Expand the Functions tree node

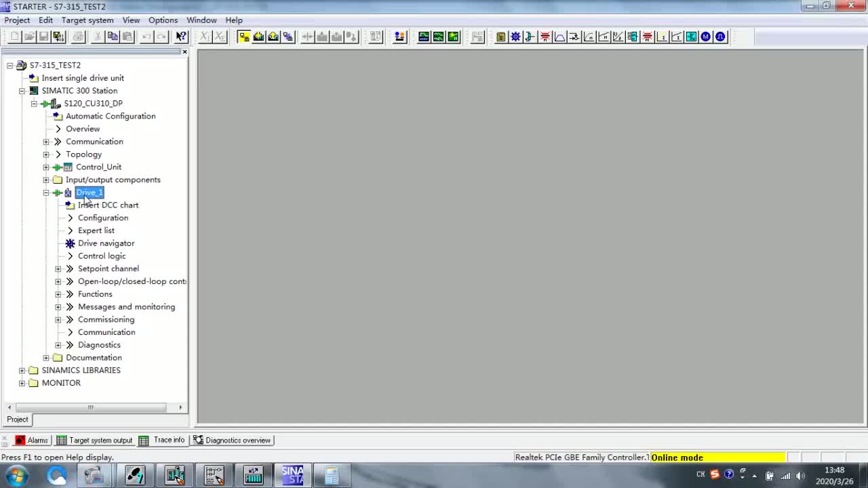tap(58, 294)
